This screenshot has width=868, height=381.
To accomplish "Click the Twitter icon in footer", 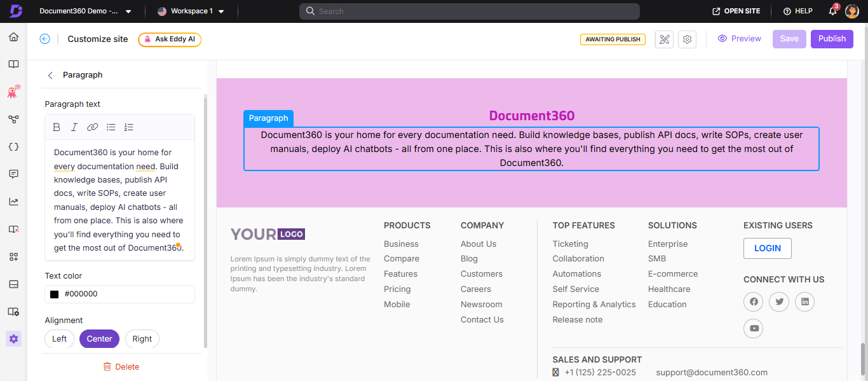I will click(x=779, y=301).
